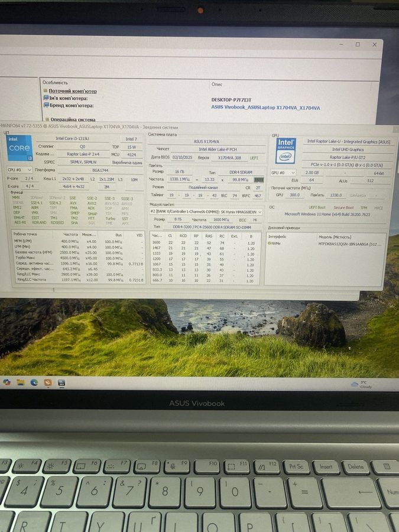399x532 pixels.
Task: Click the green NVMe drive status icon
Action: click(270, 243)
